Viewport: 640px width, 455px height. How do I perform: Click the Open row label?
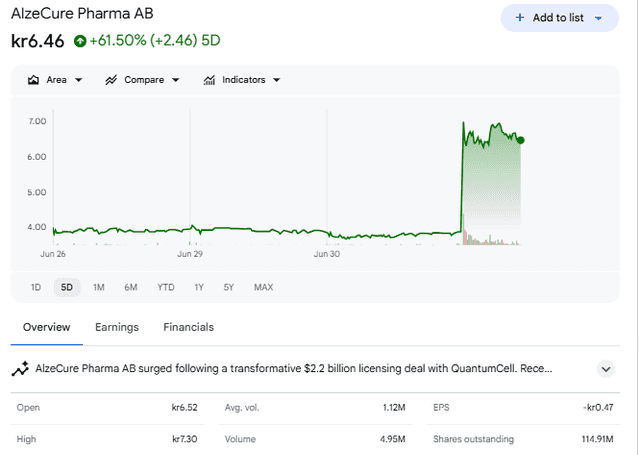coord(28,407)
